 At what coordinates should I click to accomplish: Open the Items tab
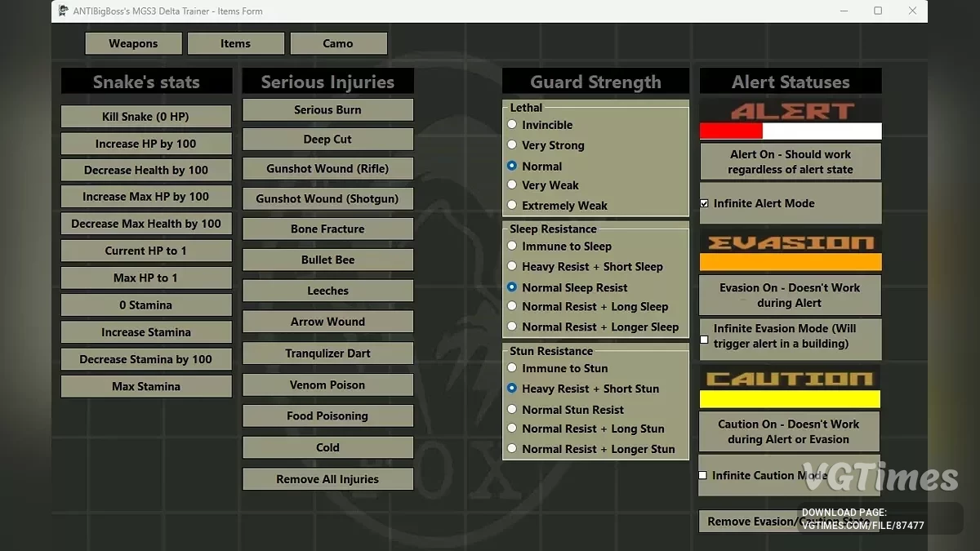(235, 43)
